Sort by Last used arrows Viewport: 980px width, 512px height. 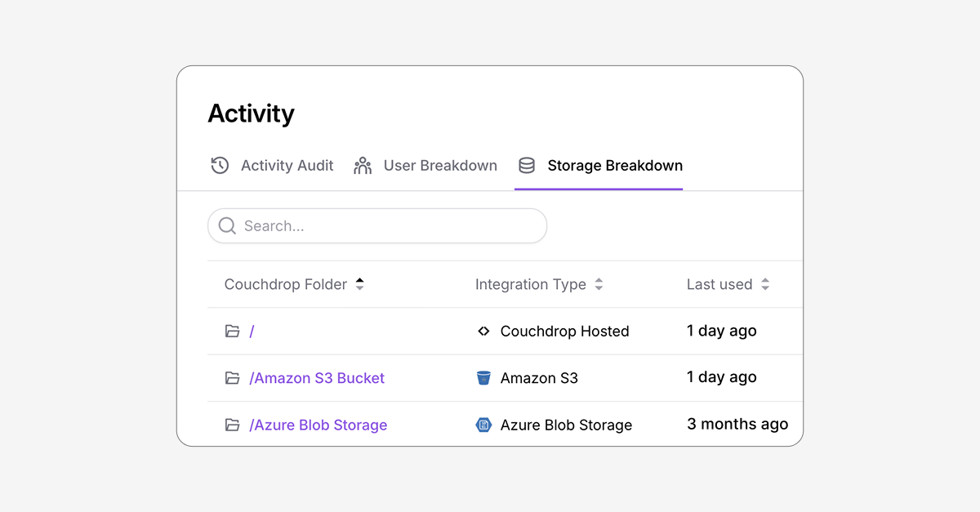coord(765,284)
